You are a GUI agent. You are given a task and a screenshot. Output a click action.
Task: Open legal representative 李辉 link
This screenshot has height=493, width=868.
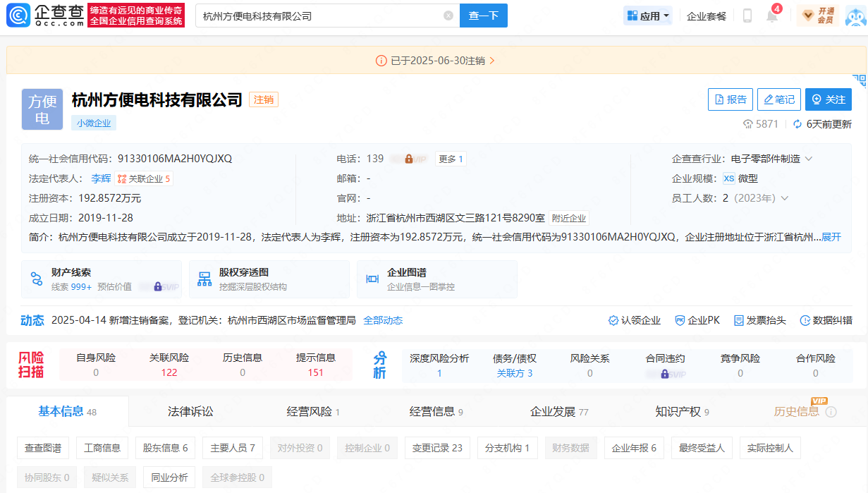tap(101, 178)
